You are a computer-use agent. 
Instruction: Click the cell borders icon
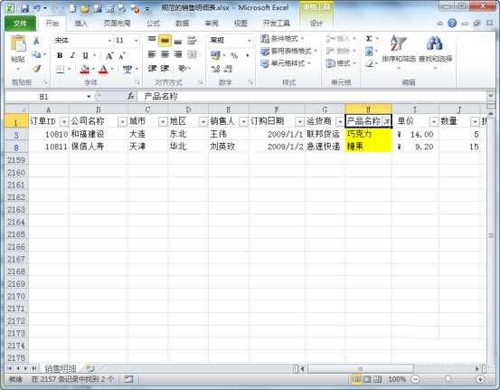60,69
